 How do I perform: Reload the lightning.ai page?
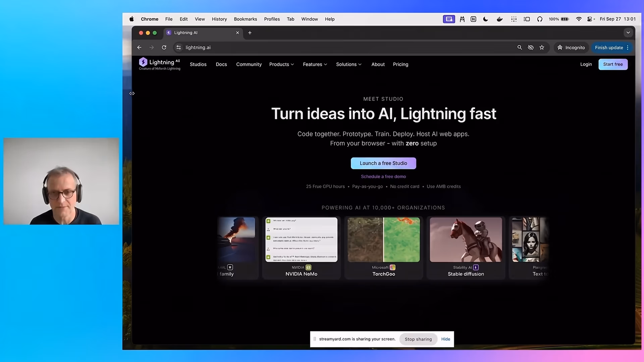(x=164, y=47)
